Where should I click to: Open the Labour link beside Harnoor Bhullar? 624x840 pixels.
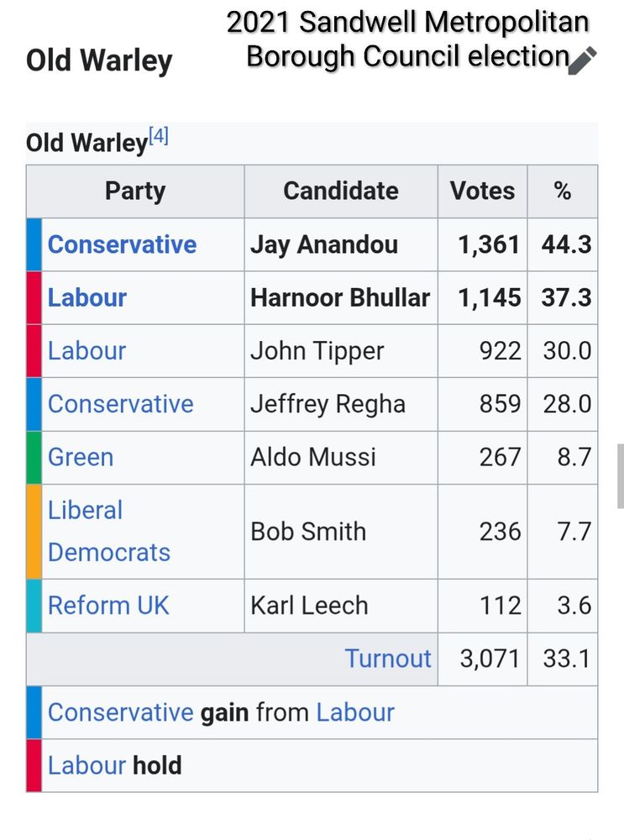pos(87,297)
